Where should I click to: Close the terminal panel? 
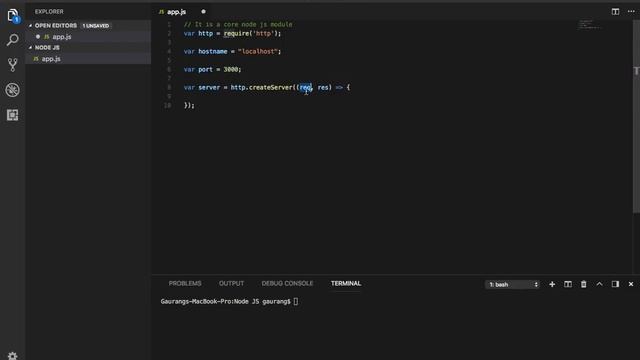tap(631, 284)
